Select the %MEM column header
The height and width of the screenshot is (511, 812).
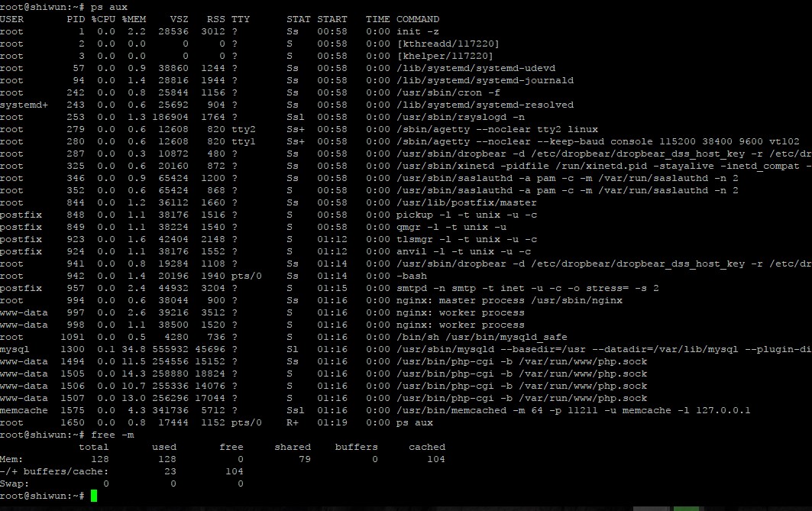(x=134, y=19)
